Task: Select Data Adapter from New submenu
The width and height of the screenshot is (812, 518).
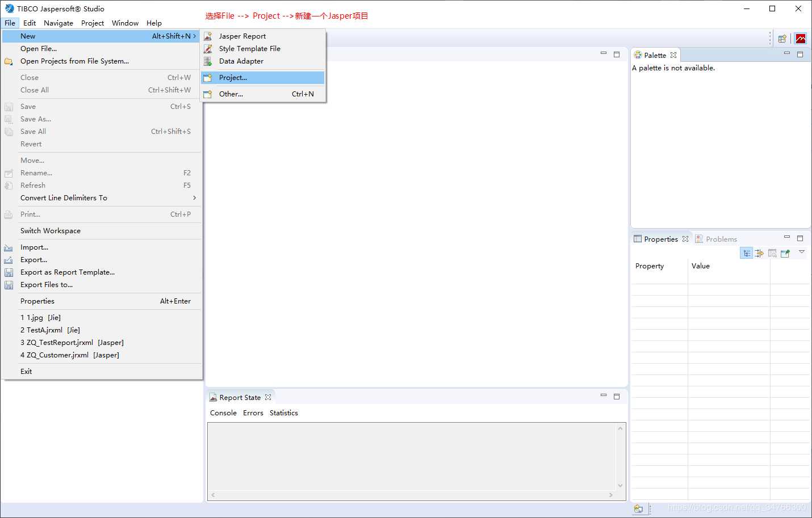Action: [263, 61]
